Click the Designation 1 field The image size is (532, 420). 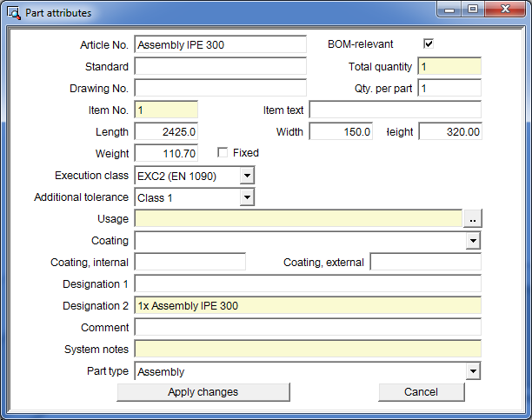point(307,283)
